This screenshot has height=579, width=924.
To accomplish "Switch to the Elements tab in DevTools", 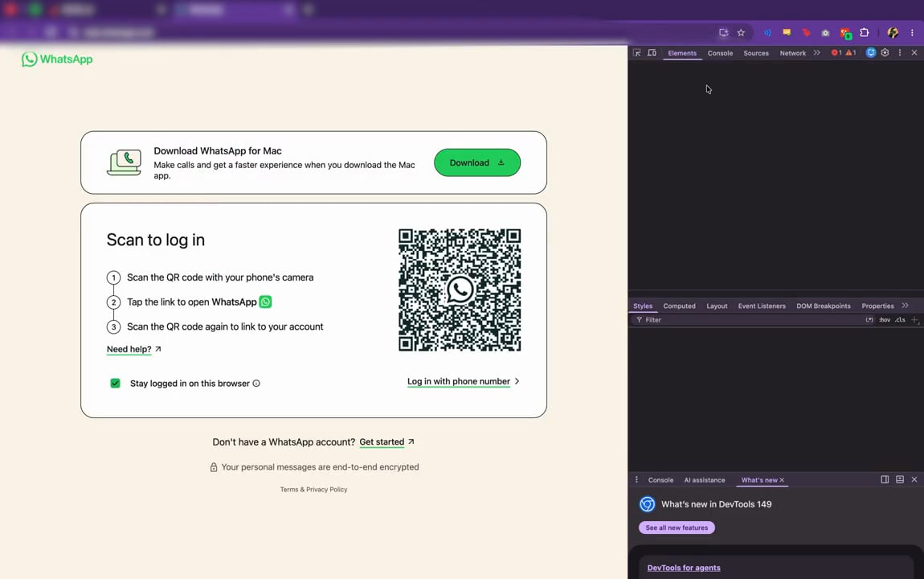I will 682,53.
